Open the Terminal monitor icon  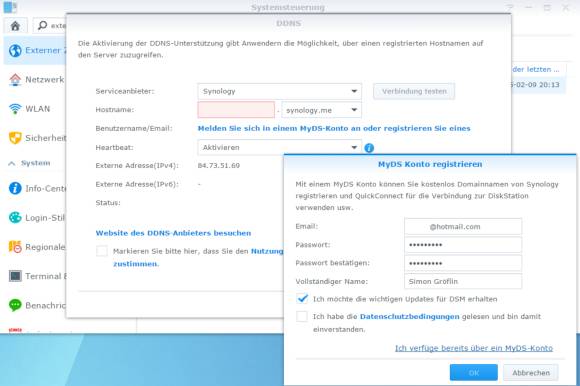tap(15, 276)
